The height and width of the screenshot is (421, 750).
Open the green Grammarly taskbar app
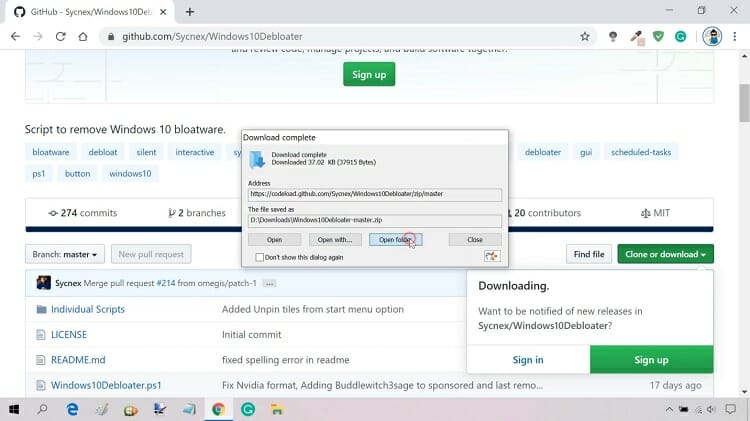tap(248, 410)
